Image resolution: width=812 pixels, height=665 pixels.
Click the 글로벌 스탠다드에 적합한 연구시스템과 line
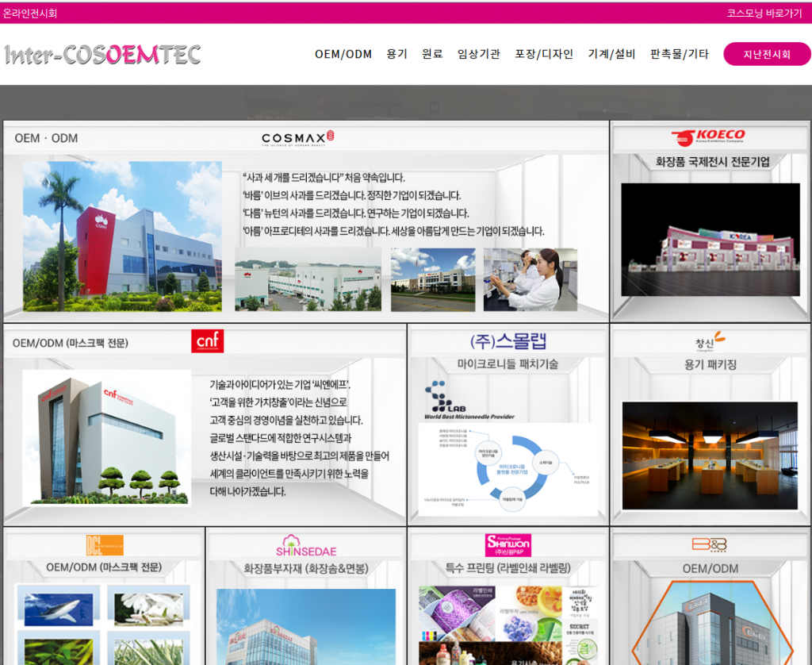coord(281,438)
